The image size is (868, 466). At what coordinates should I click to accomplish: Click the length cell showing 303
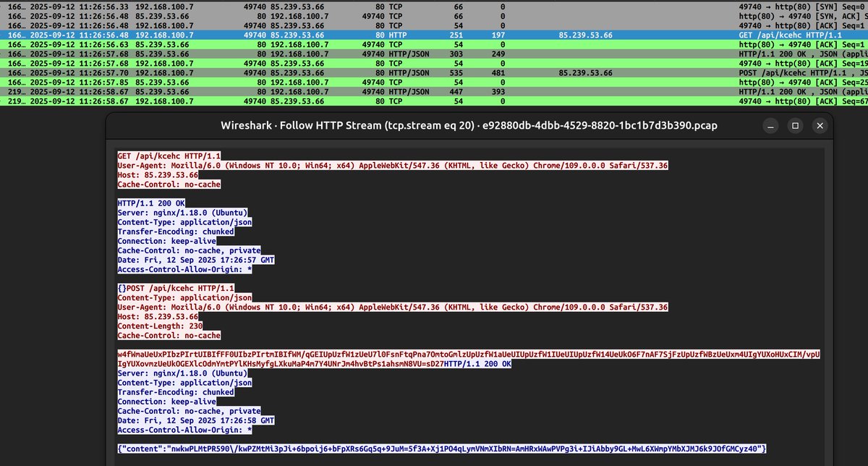click(456, 54)
